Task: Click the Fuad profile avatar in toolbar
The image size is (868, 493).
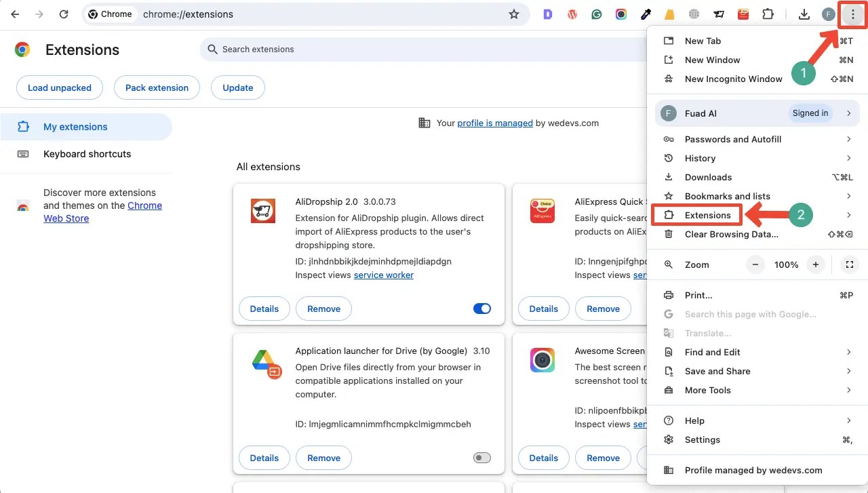Action: pos(828,14)
